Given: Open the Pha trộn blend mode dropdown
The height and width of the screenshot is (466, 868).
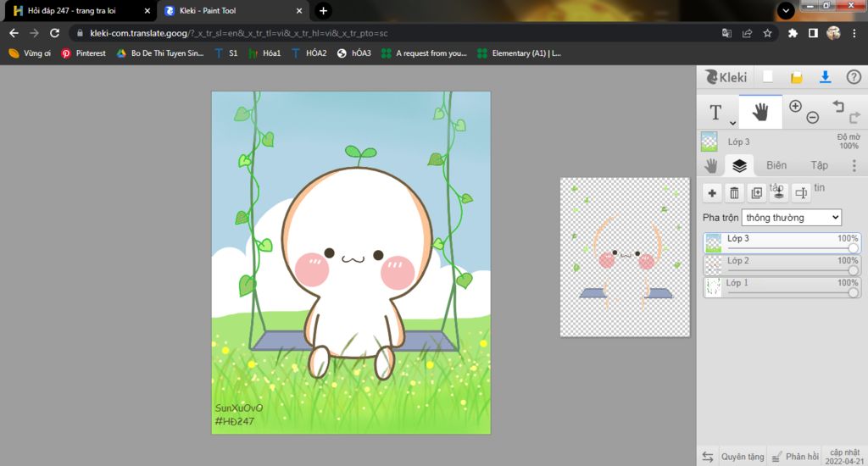Looking at the screenshot, I should 792,218.
